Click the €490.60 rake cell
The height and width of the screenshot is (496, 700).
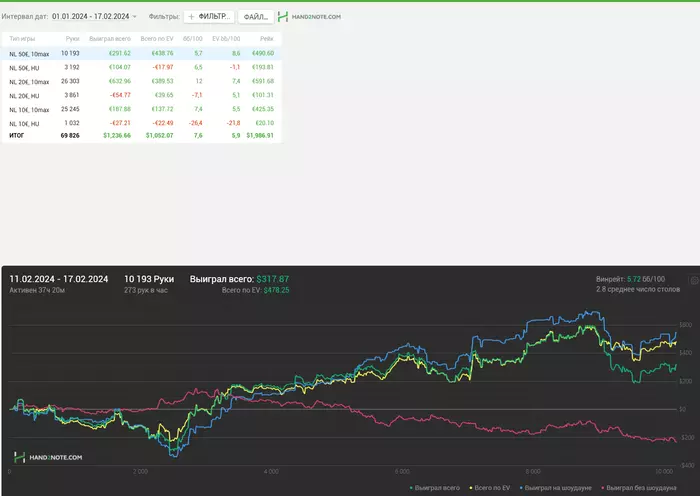[263, 54]
